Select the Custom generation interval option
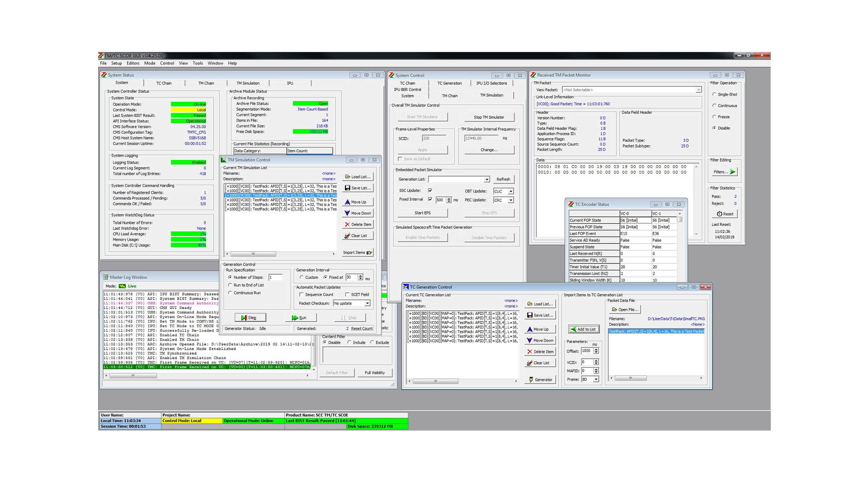The height and width of the screenshot is (488, 868). (302, 277)
